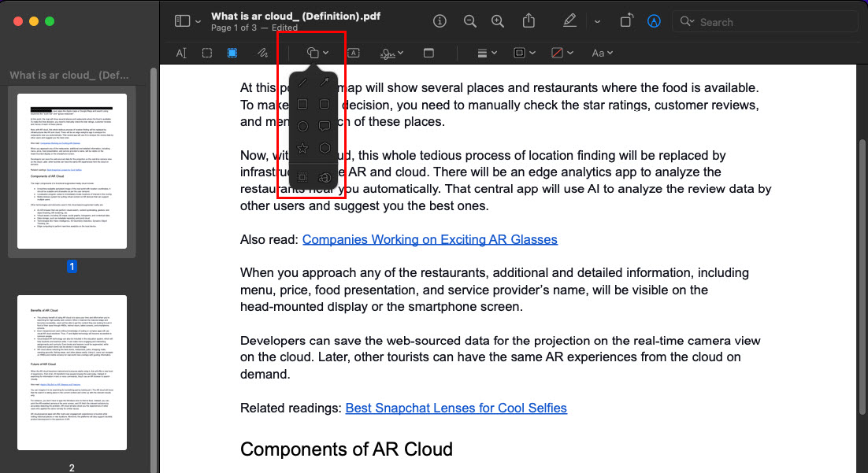Insert a star shape from Shapes popup
Viewport: 868px width, 473px height.
point(302,148)
